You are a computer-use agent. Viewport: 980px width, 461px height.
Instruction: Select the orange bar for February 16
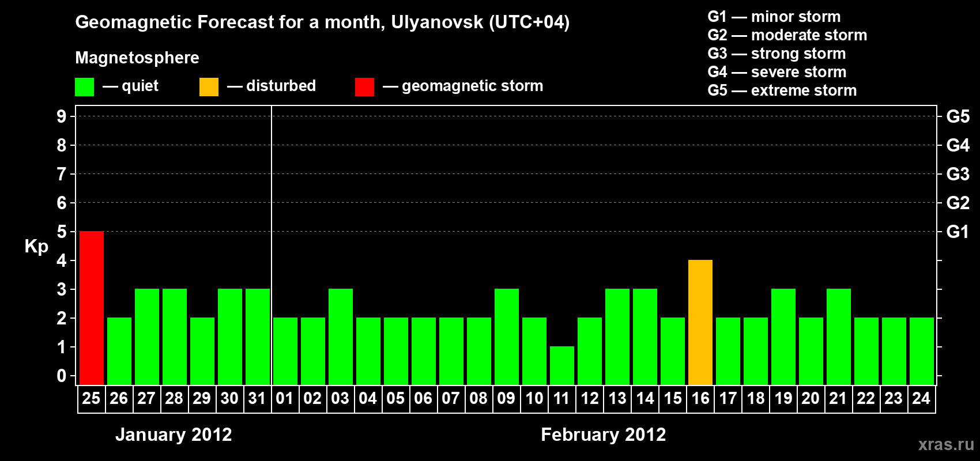(700, 322)
